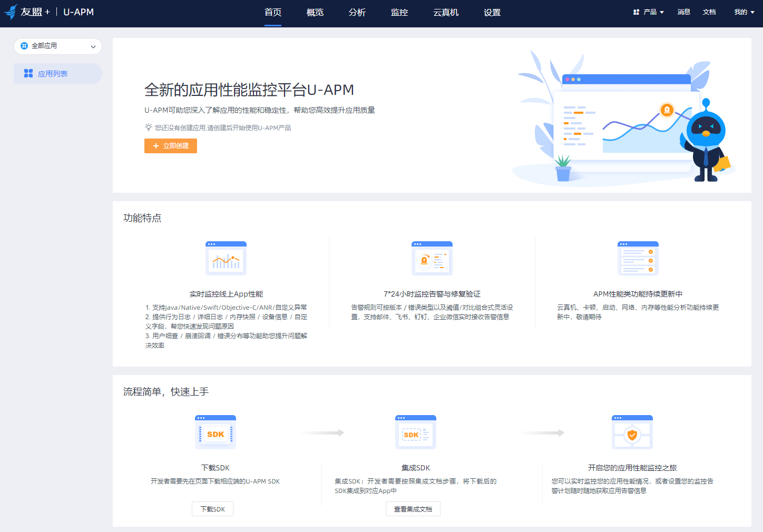Expand the 全部应用 dropdown
The height and width of the screenshot is (532, 763).
pos(93,46)
